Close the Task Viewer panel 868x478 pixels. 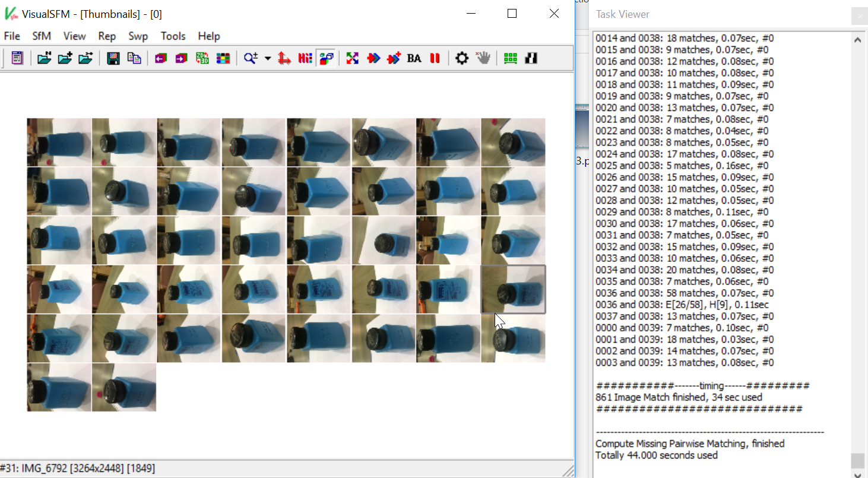click(x=859, y=16)
